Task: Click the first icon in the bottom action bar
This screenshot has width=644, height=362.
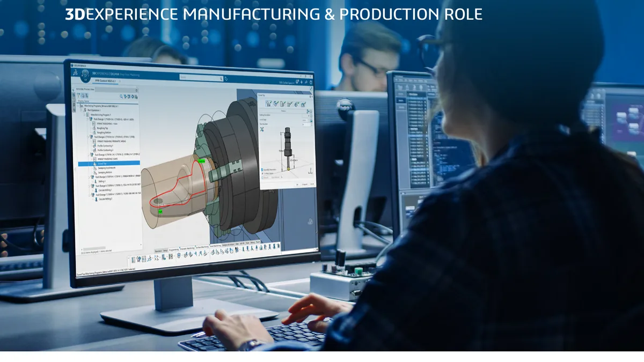Action: pyautogui.click(x=134, y=260)
